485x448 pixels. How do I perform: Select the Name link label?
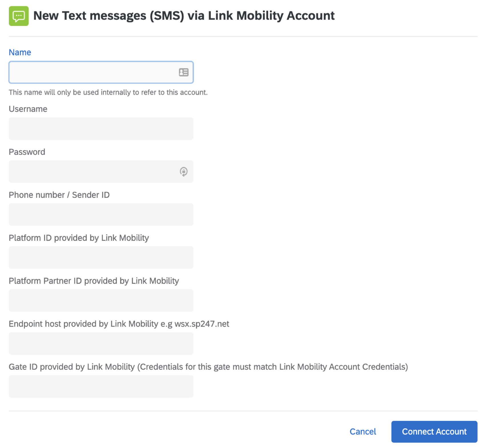[20, 52]
